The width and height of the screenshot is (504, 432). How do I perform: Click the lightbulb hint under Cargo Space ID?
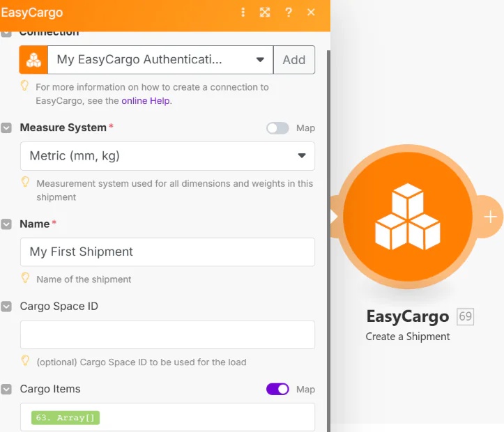coord(25,360)
